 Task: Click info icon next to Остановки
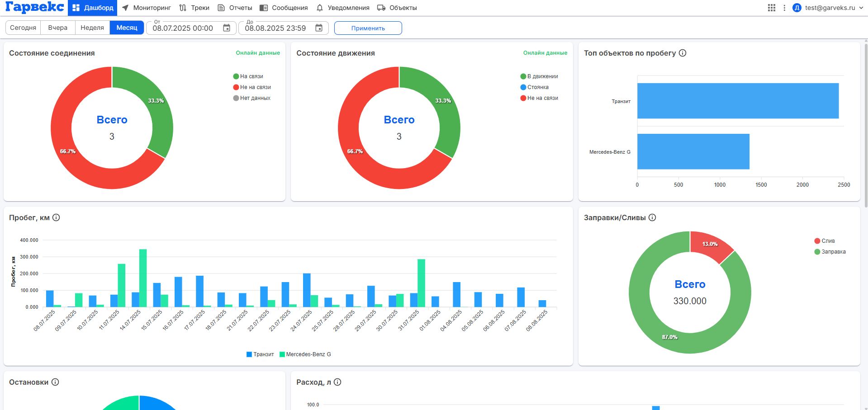tap(55, 382)
